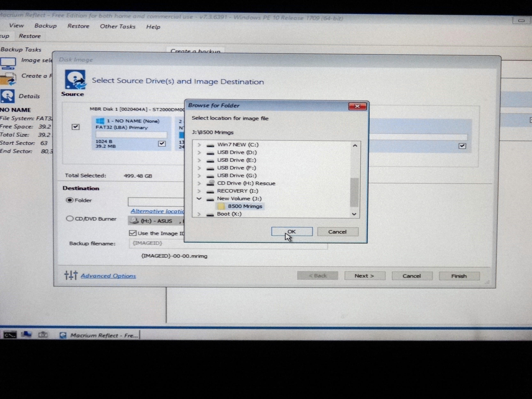
Task: Click the screenshot camera taskbar icon
Action: [x=43, y=335]
